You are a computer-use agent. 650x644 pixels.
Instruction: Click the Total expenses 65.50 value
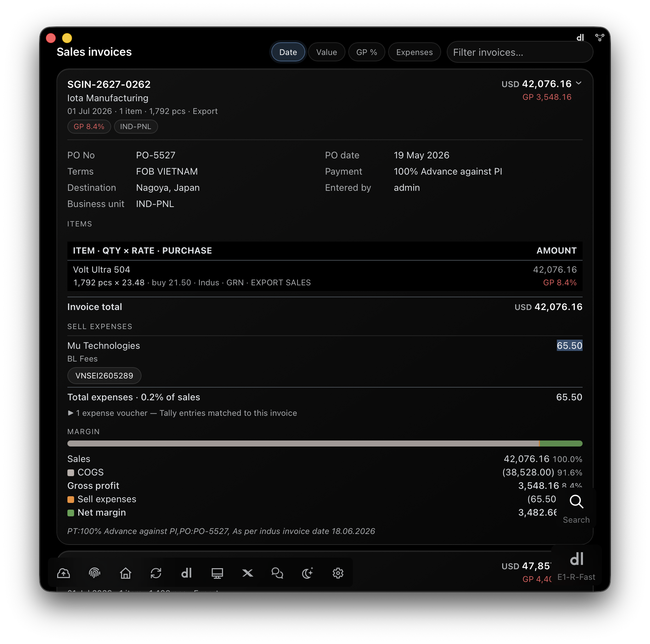click(569, 397)
